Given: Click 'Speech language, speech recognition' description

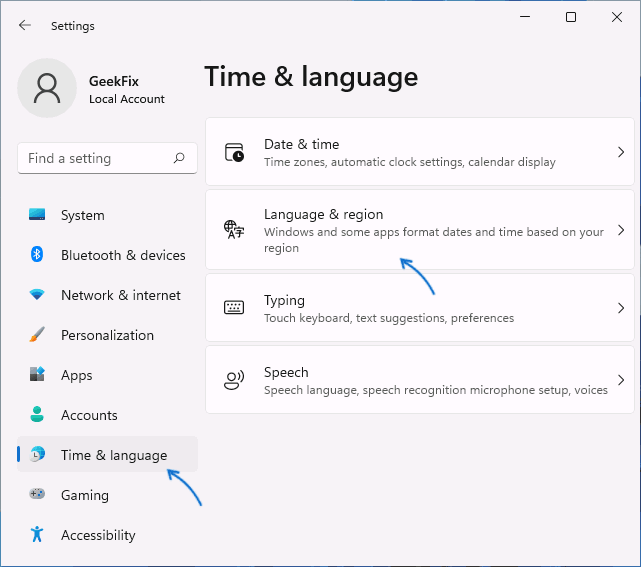Looking at the screenshot, I should click(436, 390).
